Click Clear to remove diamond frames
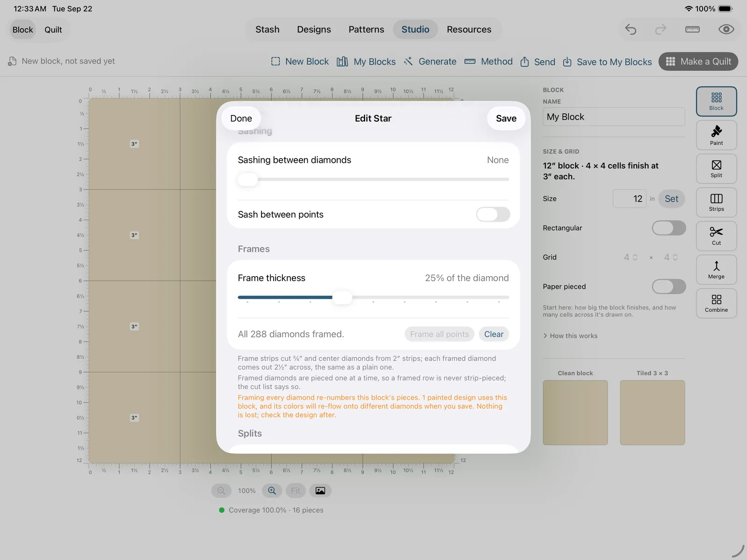 point(493,334)
